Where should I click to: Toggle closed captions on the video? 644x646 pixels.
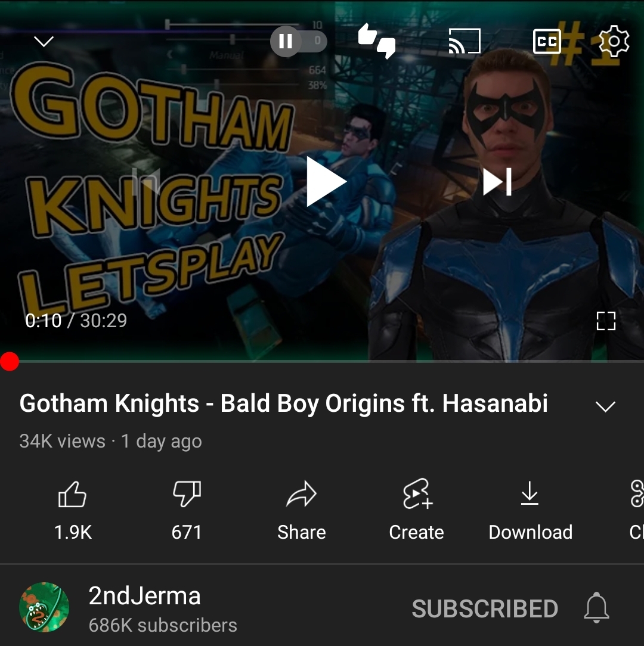pos(547,41)
